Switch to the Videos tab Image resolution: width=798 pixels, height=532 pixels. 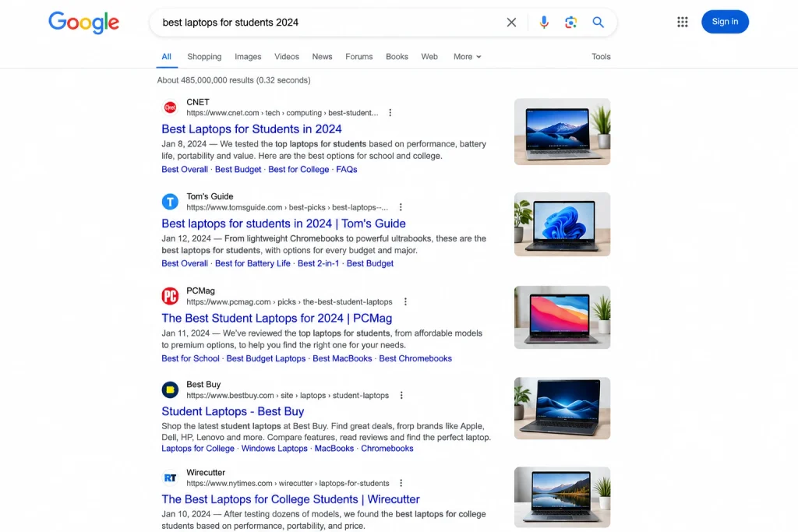[287, 56]
